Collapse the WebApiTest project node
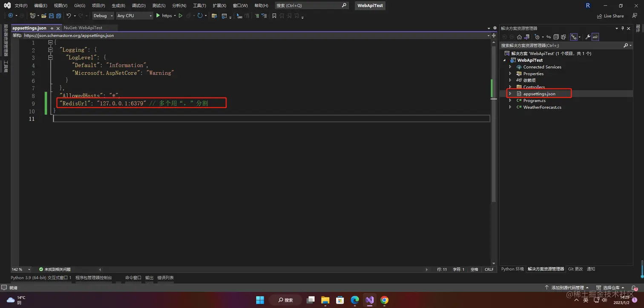The width and height of the screenshot is (644, 308). pos(505,60)
